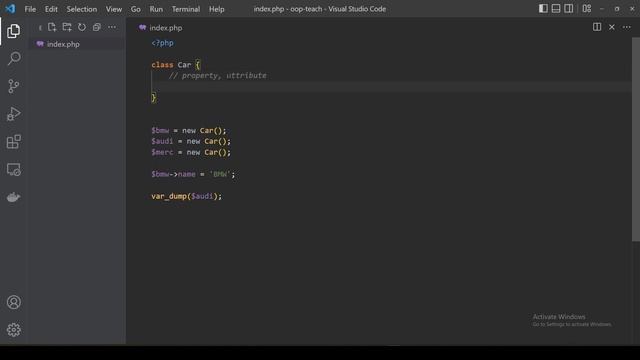The width and height of the screenshot is (640, 360).
Task: Open the Extensions view
Action: click(13, 142)
